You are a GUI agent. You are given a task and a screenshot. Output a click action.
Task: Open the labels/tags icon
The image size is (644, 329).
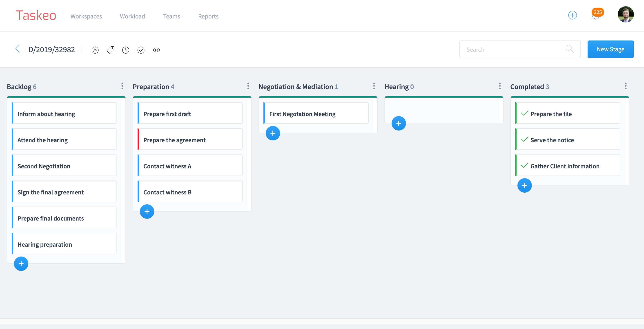[111, 50]
